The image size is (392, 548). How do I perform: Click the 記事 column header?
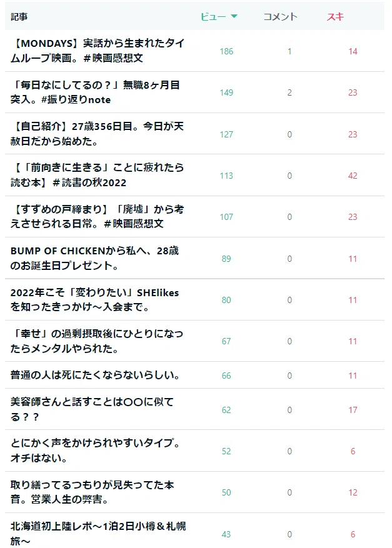[19, 16]
